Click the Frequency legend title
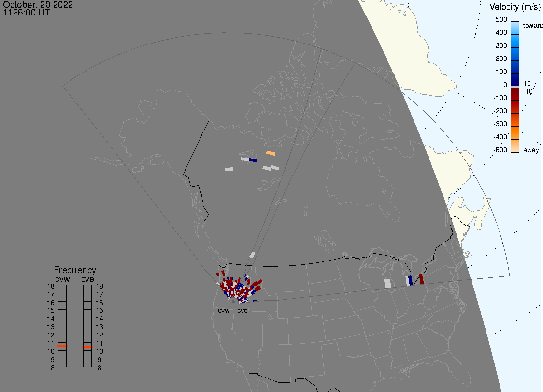 pos(75,270)
